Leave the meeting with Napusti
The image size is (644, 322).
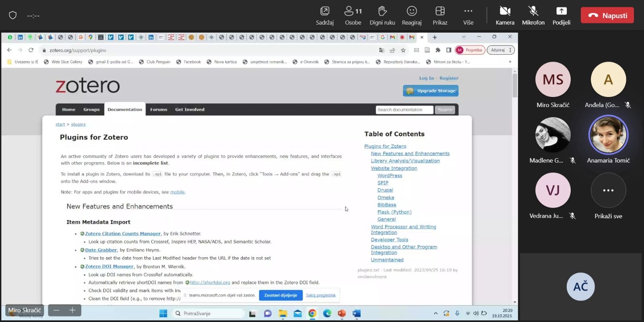[x=607, y=15]
